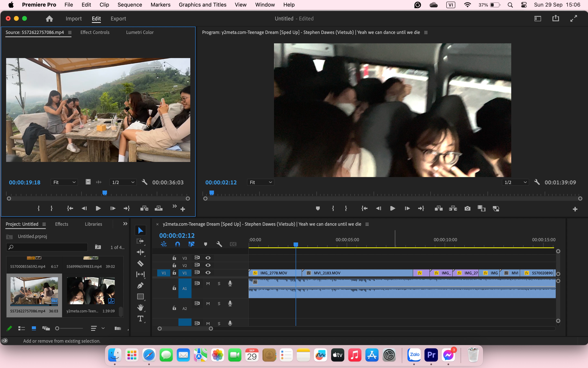
Task: Click New Bin folder icon in Project panel
Action: [x=98, y=247]
